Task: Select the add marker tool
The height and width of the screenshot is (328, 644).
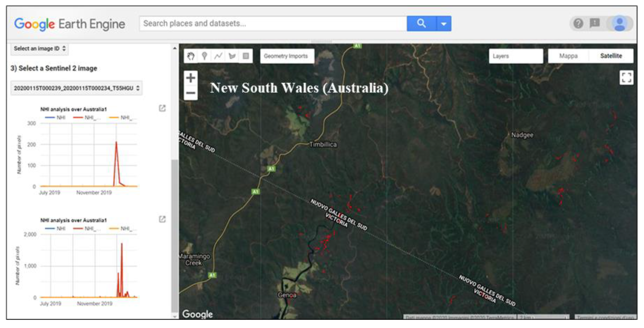Action: (x=205, y=56)
